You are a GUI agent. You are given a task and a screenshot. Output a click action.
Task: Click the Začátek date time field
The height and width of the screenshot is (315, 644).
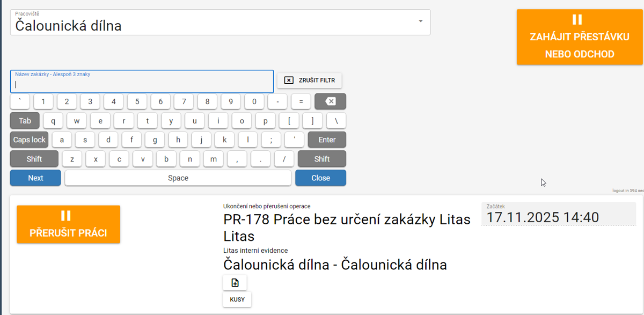click(558, 217)
